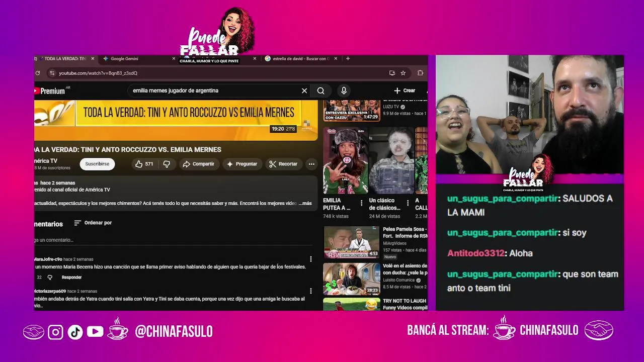Click the Preguntar button
The height and width of the screenshot is (362, 644).
[x=242, y=164]
